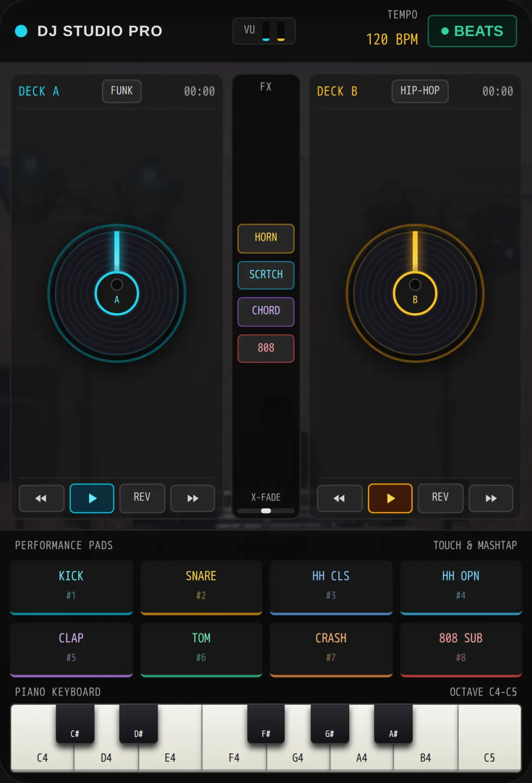The width and height of the screenshot is (532, 783).
Task: Play the F# black key
Action: (x=266, y=723)
